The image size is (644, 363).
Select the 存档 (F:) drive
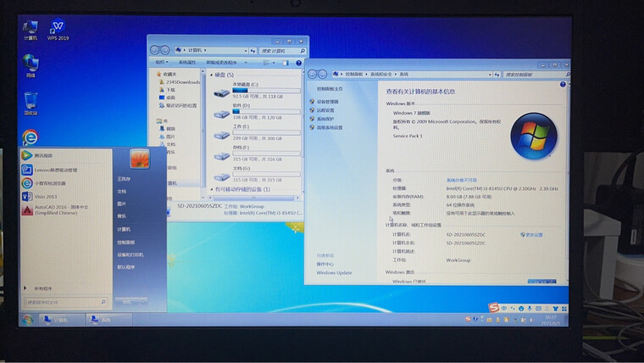click(x=257, y=154)
